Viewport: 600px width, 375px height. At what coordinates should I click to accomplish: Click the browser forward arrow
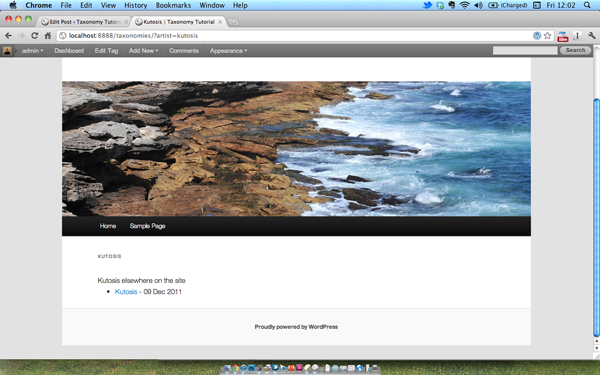(x=21, y=36)
